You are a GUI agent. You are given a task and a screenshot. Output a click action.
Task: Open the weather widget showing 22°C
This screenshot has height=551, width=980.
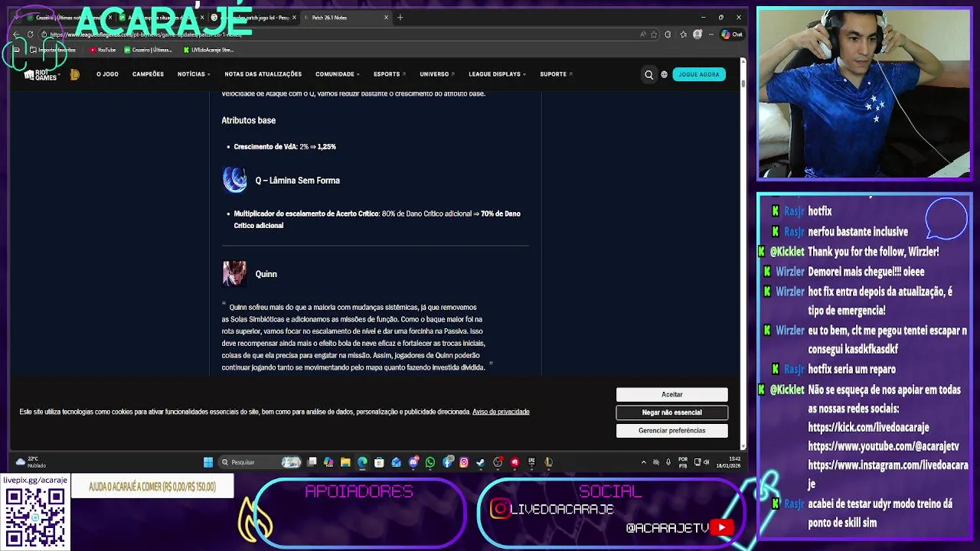point(31,461)
